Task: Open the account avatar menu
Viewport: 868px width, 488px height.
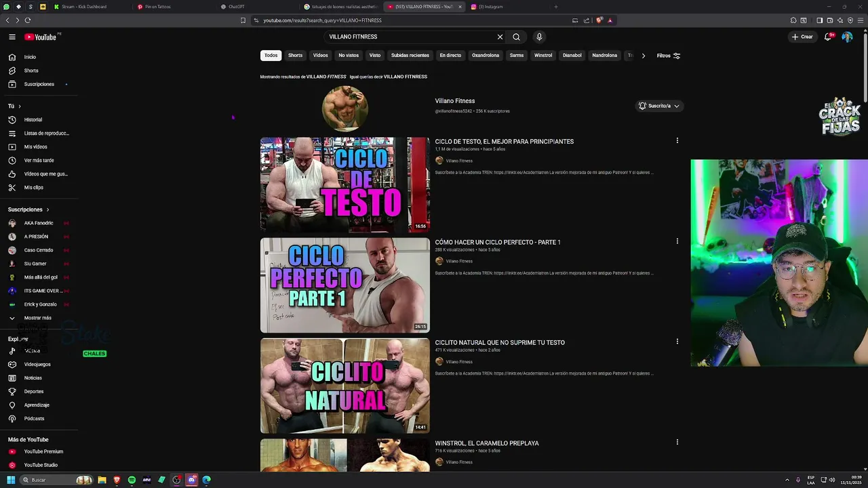Action: (x=847, y=37)
